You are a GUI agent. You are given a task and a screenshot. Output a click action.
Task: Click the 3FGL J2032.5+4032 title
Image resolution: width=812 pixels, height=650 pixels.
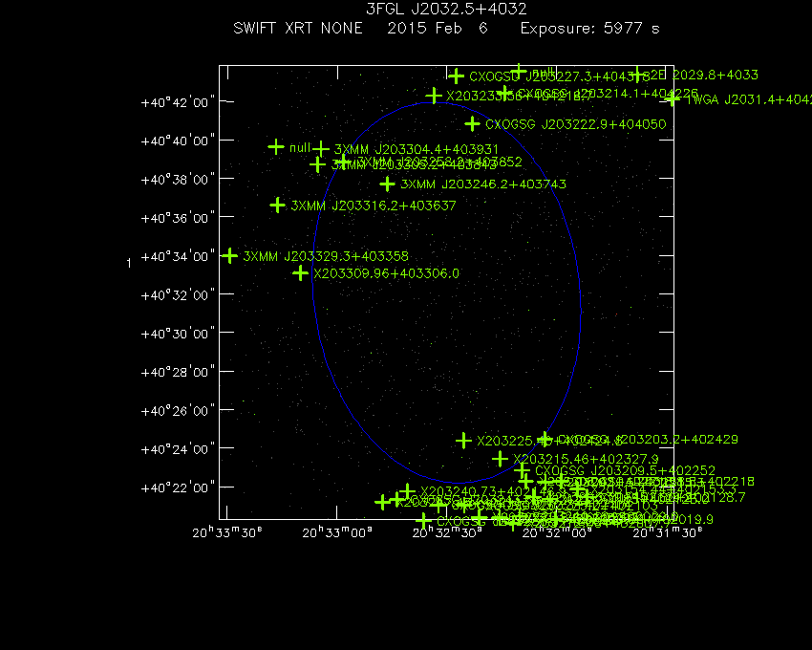[x=446, y=9]
